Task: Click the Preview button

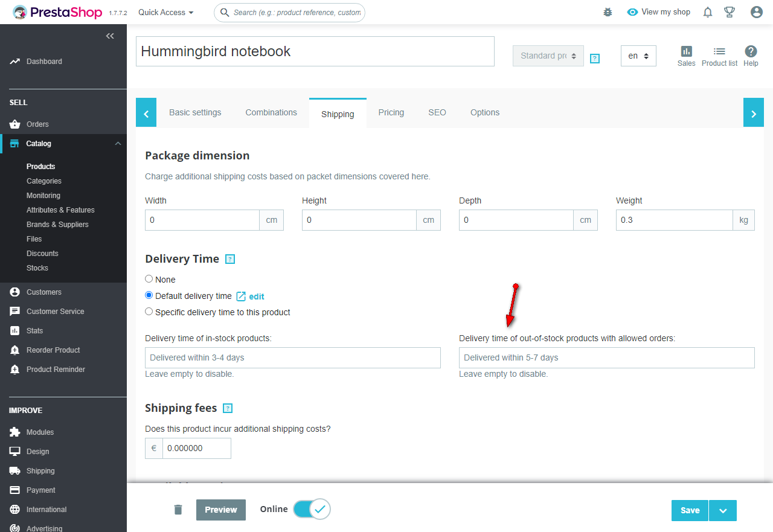Action: (221, 510)
